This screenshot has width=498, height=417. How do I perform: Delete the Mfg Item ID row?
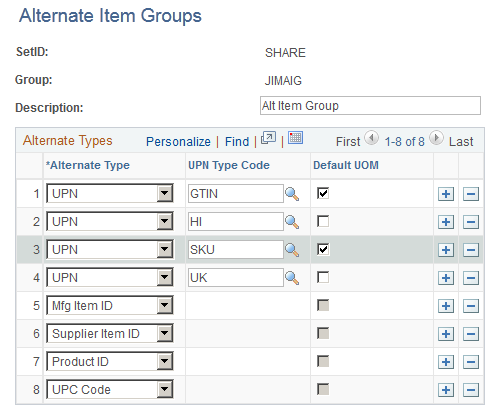(471, 306)
